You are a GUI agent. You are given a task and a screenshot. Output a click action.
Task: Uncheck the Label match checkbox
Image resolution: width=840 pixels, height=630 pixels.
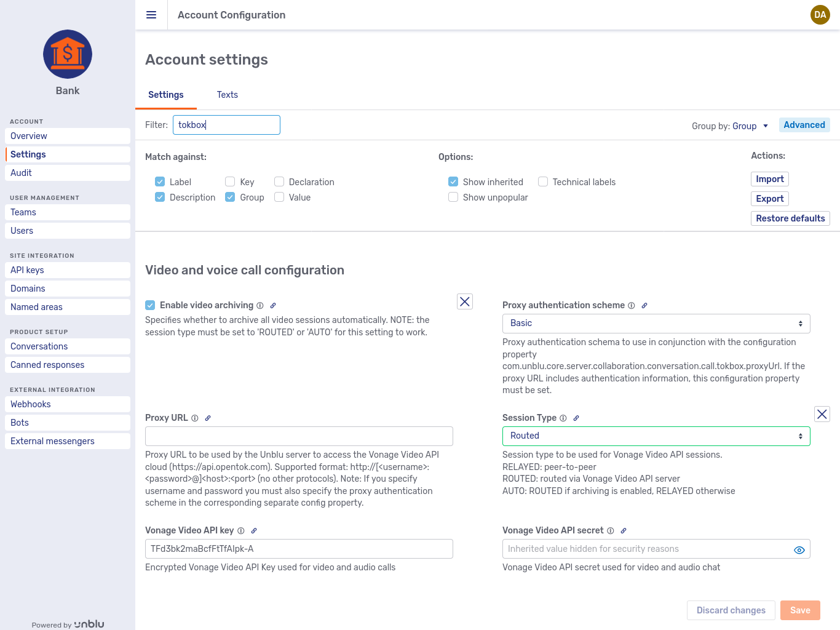[160, 181]
